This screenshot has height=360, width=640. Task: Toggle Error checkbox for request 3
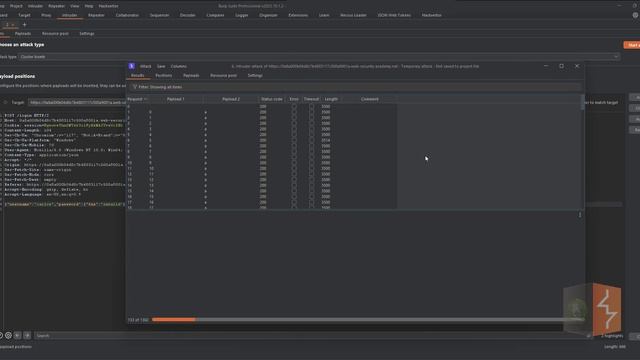click(294, 123)
